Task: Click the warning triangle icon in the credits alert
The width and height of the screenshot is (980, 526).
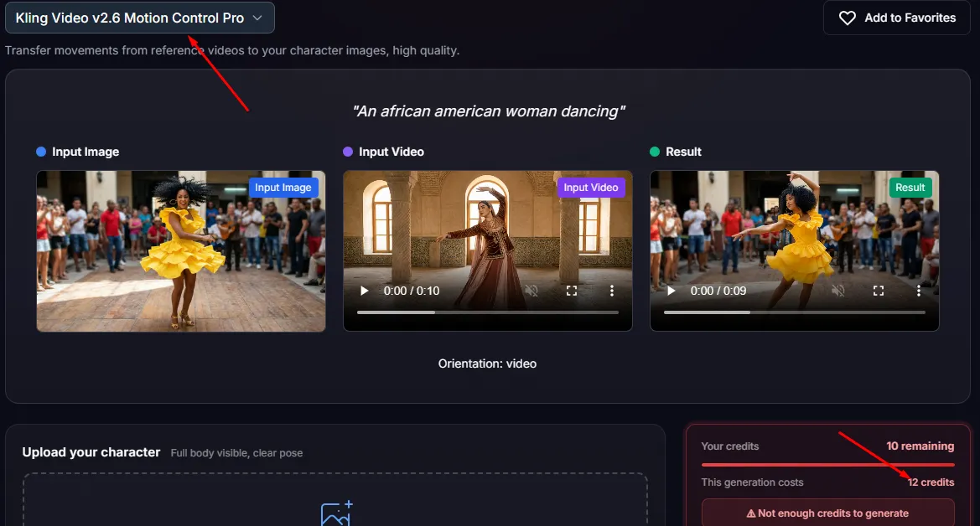Action: coord(751,513)
